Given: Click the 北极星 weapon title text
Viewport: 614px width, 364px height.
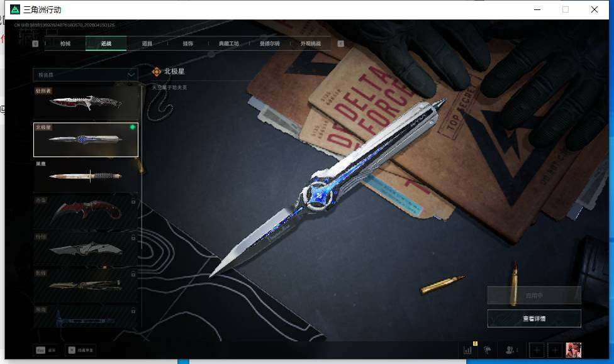Looking at the screenshot, I should point(174,71).
